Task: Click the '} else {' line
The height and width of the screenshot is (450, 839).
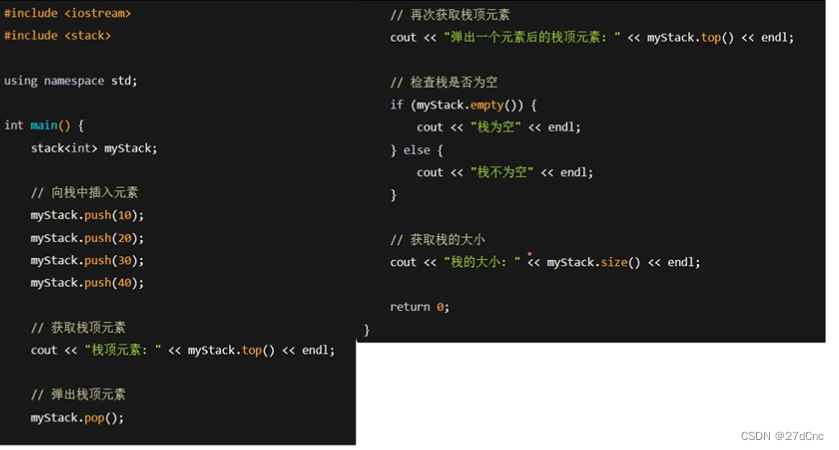Action: [x=416, y=150]
